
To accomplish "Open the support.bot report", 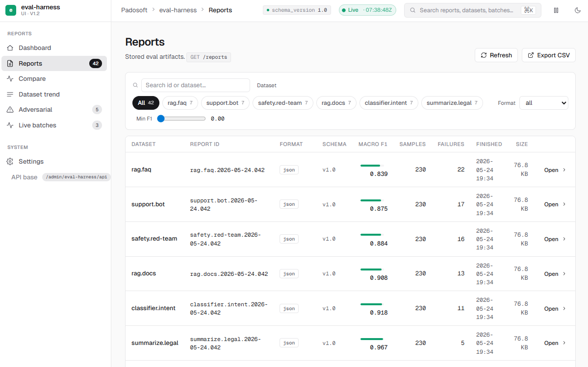I will (x=555, y=204).
